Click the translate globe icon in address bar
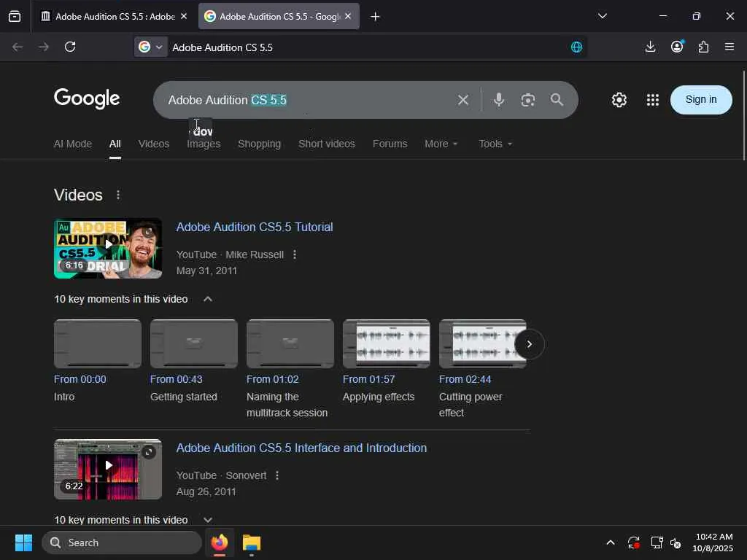This screenshot has height=560, width=747. [x=576, y=47]
